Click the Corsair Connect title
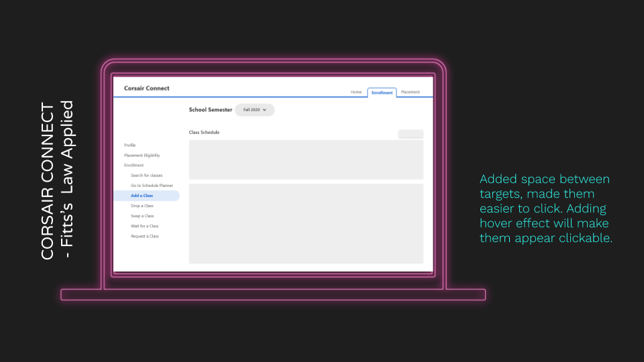The image size is (644, 362). coord(147,88)
